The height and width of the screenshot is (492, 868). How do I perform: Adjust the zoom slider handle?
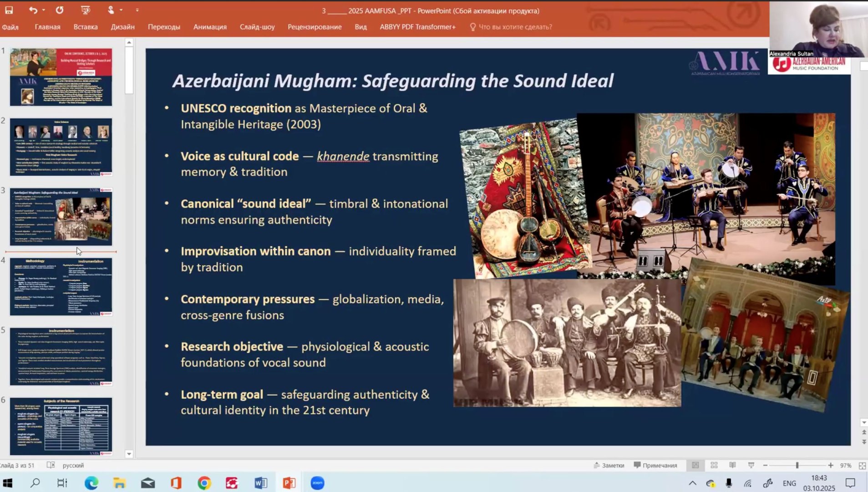pyautogui.click(x=797, y=465)
